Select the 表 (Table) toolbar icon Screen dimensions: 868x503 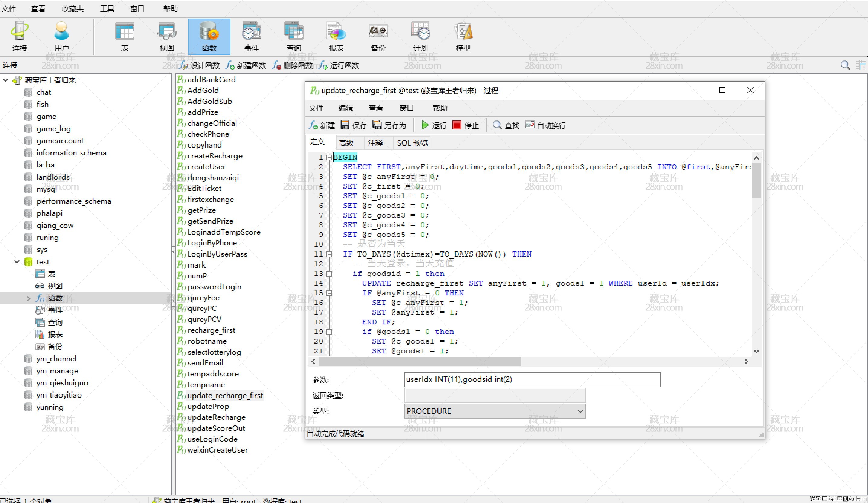(x=124, y=36)
